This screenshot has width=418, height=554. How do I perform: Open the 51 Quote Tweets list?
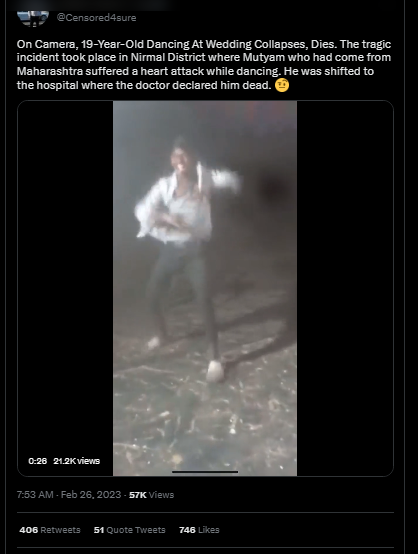129,530
